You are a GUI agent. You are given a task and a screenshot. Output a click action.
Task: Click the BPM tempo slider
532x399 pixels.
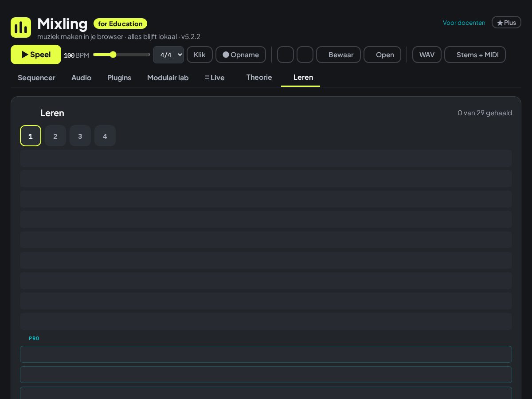coord(121,55)
